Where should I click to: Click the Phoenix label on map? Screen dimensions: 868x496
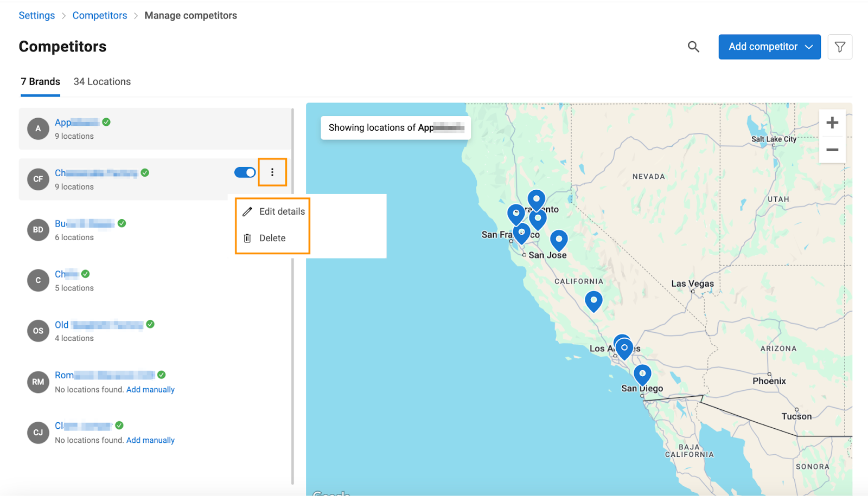(x=769, y=381)
